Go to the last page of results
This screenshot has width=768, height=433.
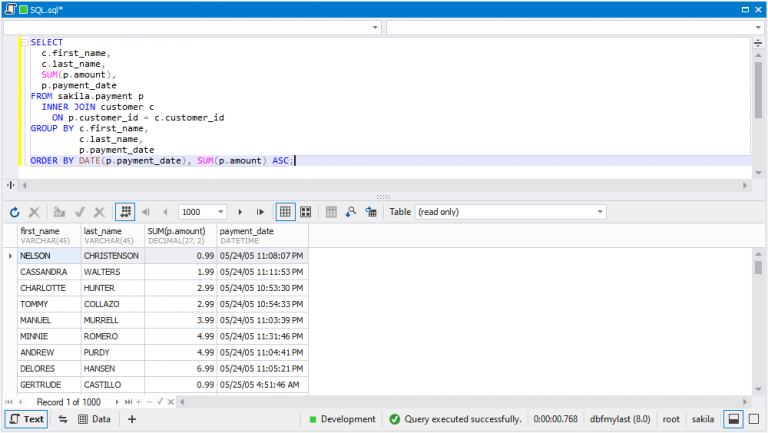pyautogui.click(x=260, y=212)
